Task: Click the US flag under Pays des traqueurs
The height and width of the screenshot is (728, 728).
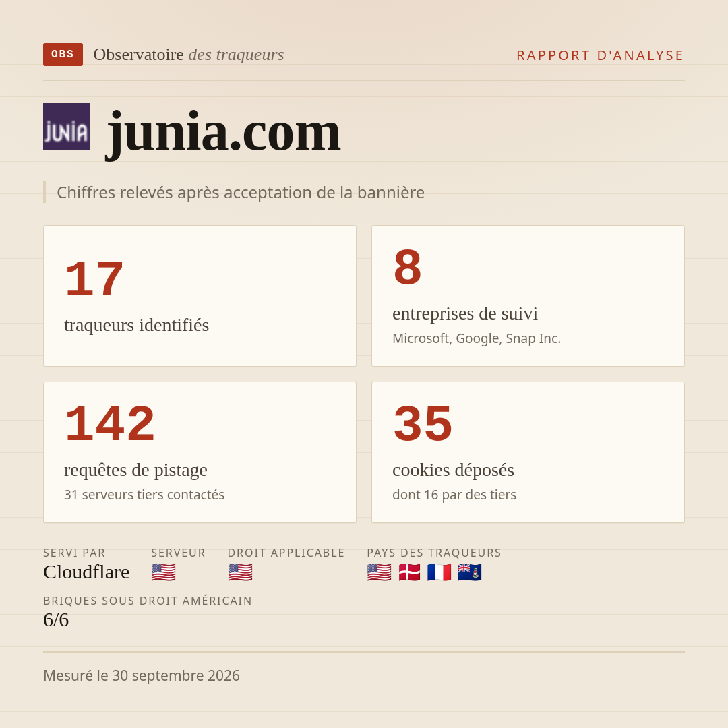Action: [x=380, y=572]
